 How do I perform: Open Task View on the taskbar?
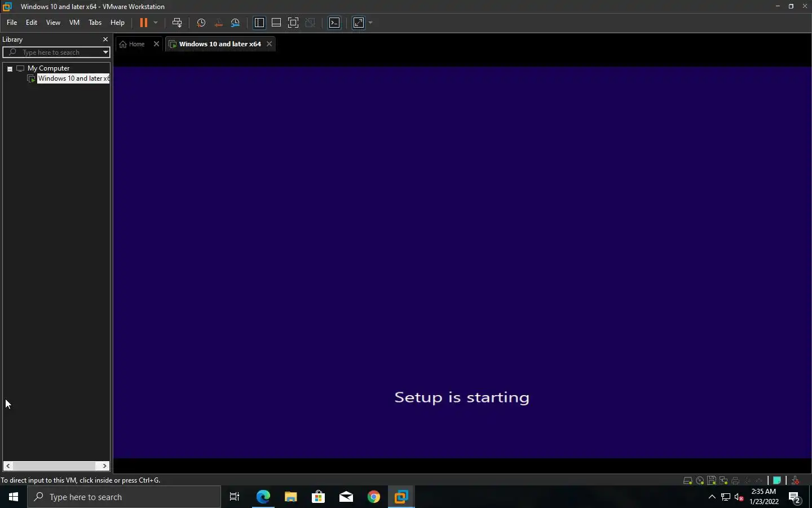click(x=235, y=497)
